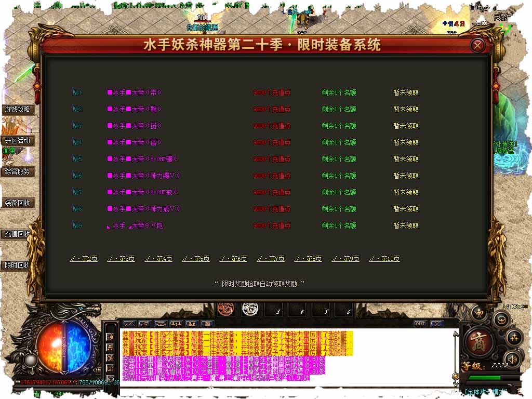Image resolution: width=532 pixels, height=399 pixels.
Task: Select item 水手大帝V铠 in row №9
Action: pos(135,225)
